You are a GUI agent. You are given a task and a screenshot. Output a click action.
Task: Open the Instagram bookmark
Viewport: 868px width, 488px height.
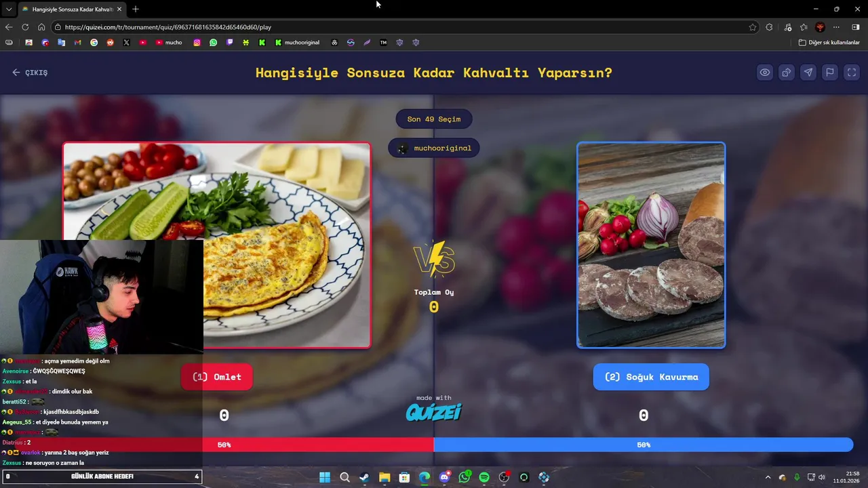click(197, 42)
